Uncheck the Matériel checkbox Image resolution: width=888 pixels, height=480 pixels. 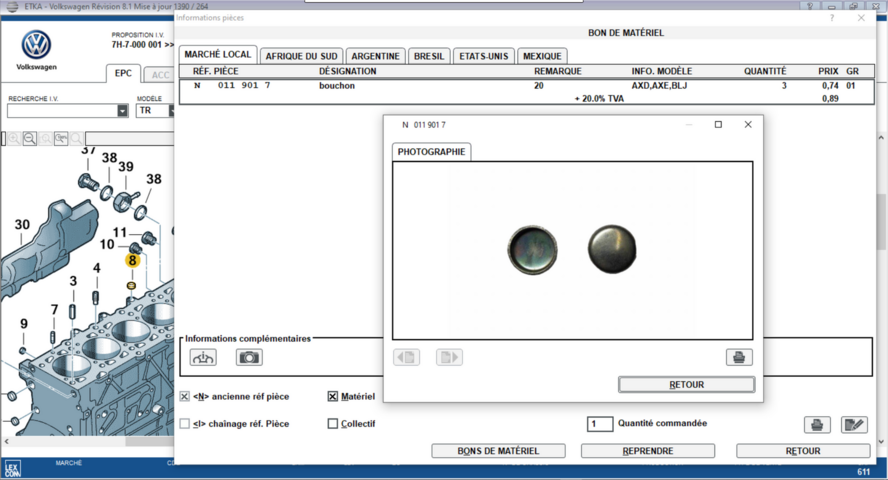click(x=333, y=396)
